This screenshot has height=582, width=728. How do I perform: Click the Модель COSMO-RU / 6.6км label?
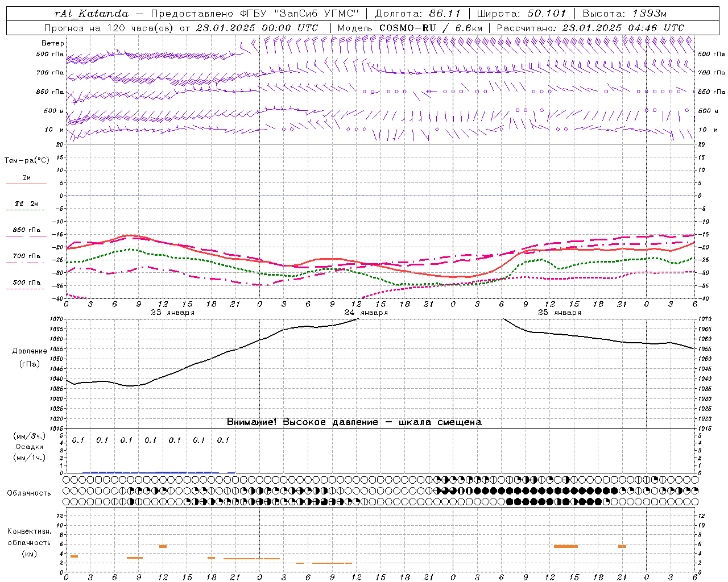pyautogui.click(x=410, y=28)
